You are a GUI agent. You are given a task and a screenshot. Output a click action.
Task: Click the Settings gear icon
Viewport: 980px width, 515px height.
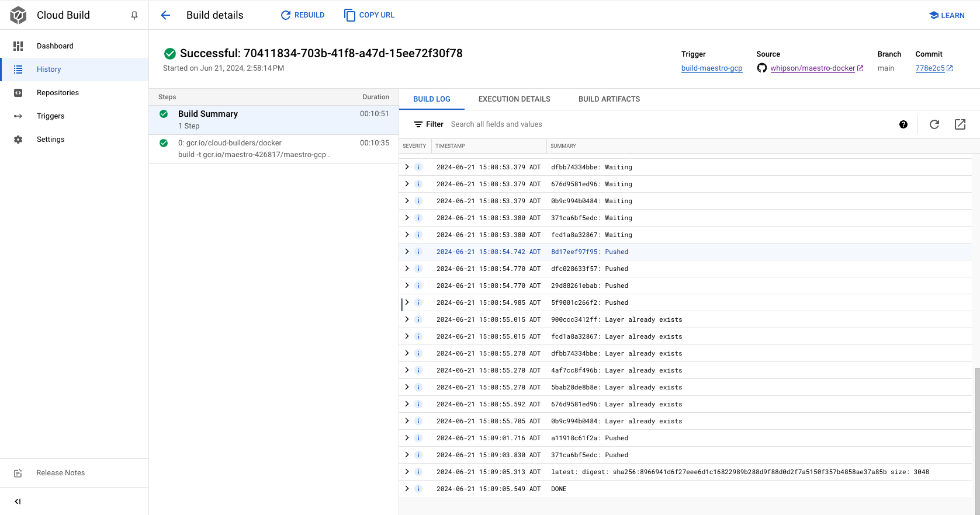coord(18,139)
